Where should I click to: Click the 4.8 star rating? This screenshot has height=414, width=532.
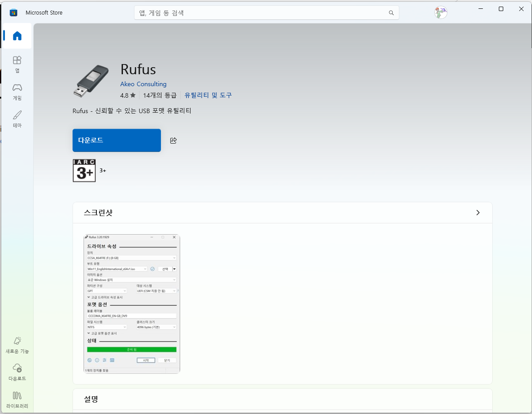click(128, 95)
